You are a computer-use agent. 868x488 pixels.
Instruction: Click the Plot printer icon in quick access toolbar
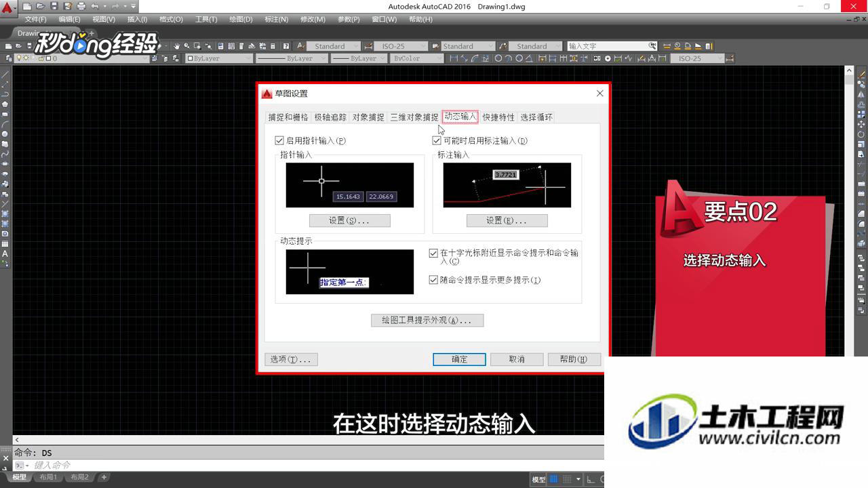[x=81, y=6]
